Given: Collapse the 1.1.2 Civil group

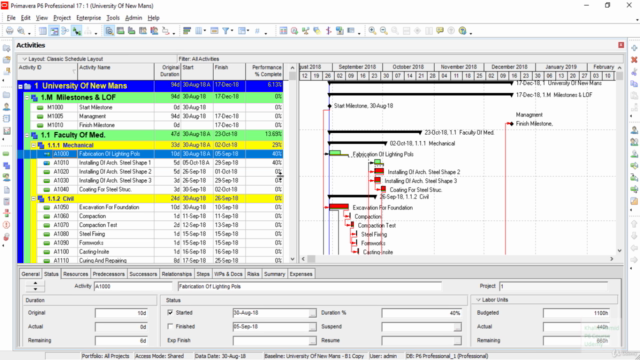Looking at the screenshot, I should tap(33, 199).
